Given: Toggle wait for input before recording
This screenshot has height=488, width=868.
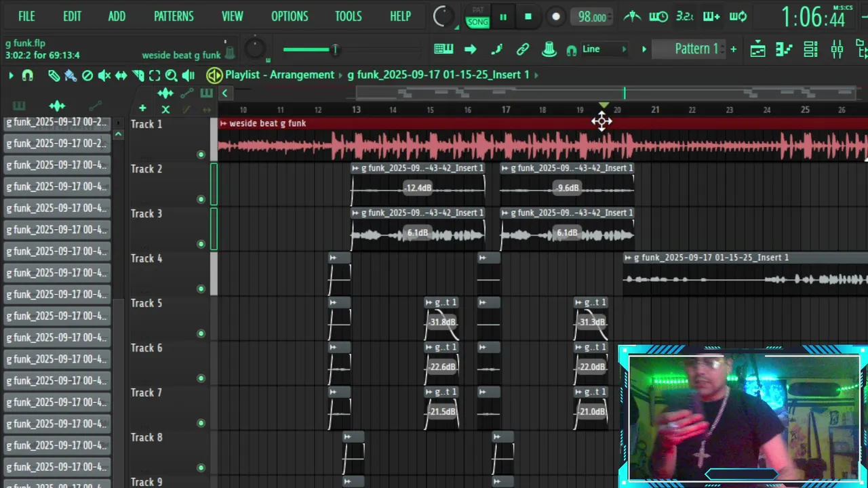Looking at the screenshot, I should [658, 16].
